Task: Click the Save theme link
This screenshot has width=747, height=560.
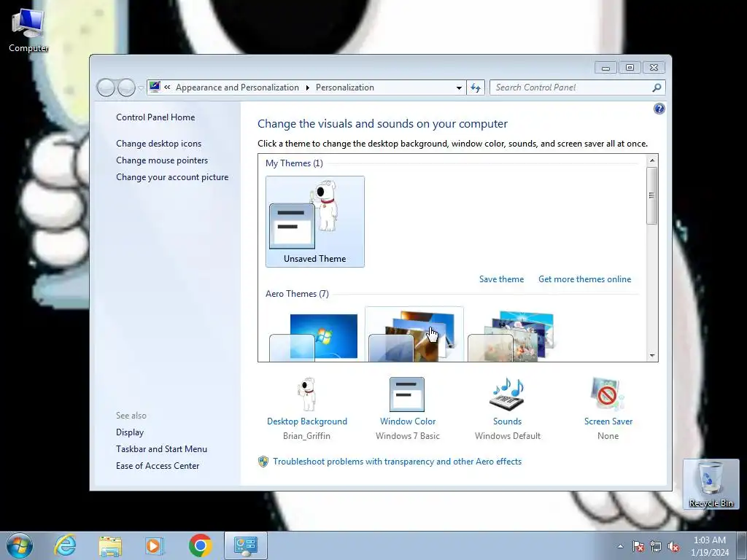Action: point(501,279)
